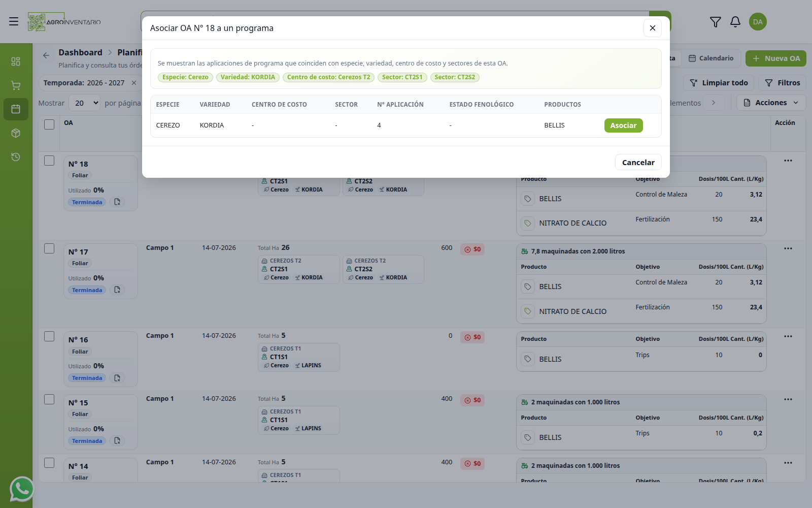Open the top-bar filter funnel icon

pyautogui.click(x=715, y=22)
